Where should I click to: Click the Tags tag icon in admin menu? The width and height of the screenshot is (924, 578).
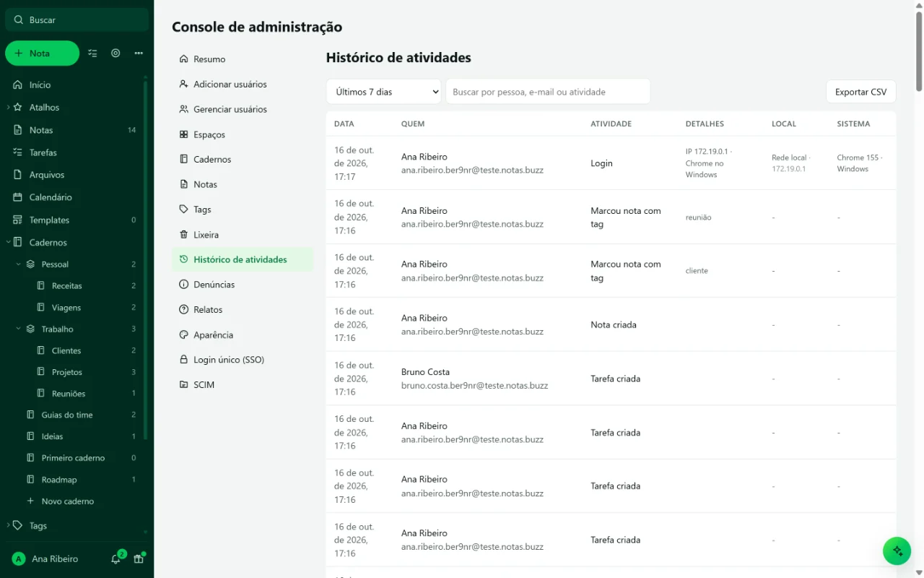pos(184,210)
